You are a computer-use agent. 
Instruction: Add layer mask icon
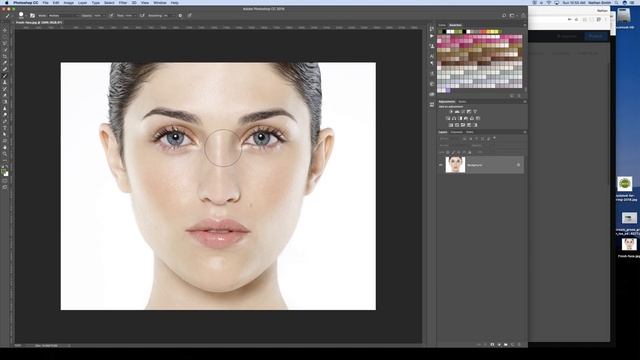pos(492,345)
